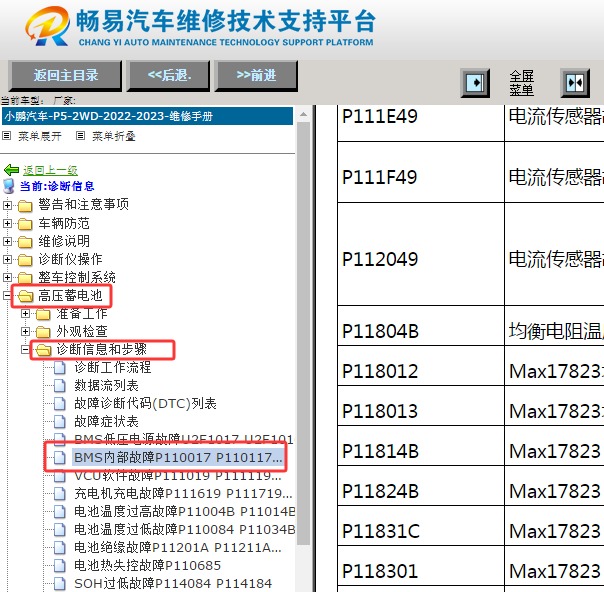Expand the 诊断仪操作 tree node
The width and height of the screenshot is (604, 592).
coord(7,260)
